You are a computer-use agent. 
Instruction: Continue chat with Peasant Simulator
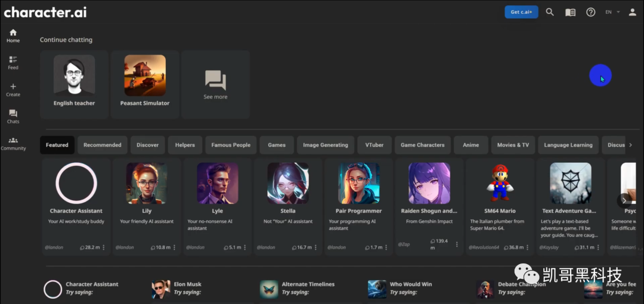point(145,85)
